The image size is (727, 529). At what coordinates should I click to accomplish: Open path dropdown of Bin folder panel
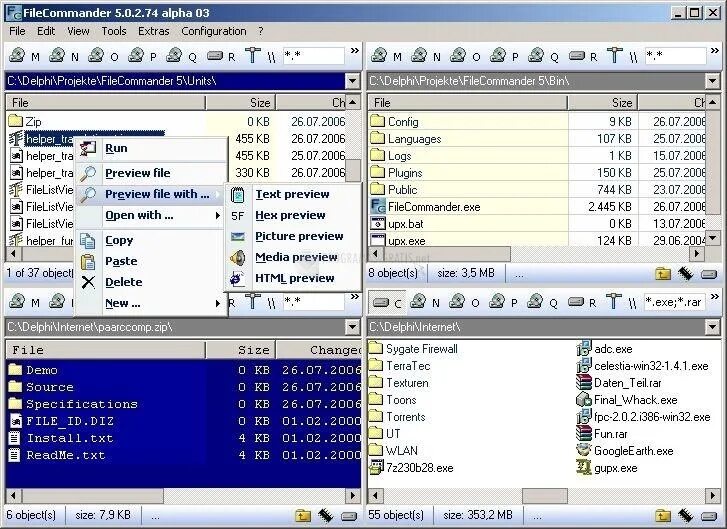pyautogui.click(x=713, y=81)
